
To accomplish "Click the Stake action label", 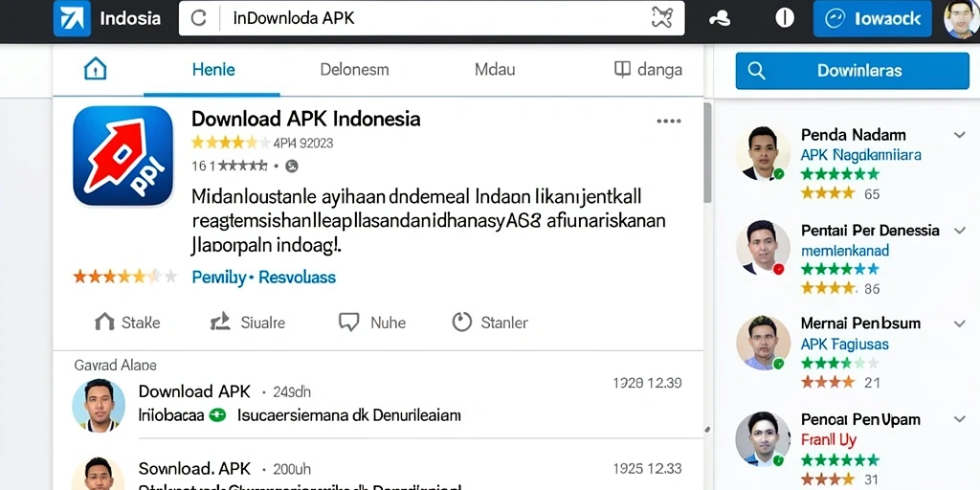I will [x=141, y=323].
